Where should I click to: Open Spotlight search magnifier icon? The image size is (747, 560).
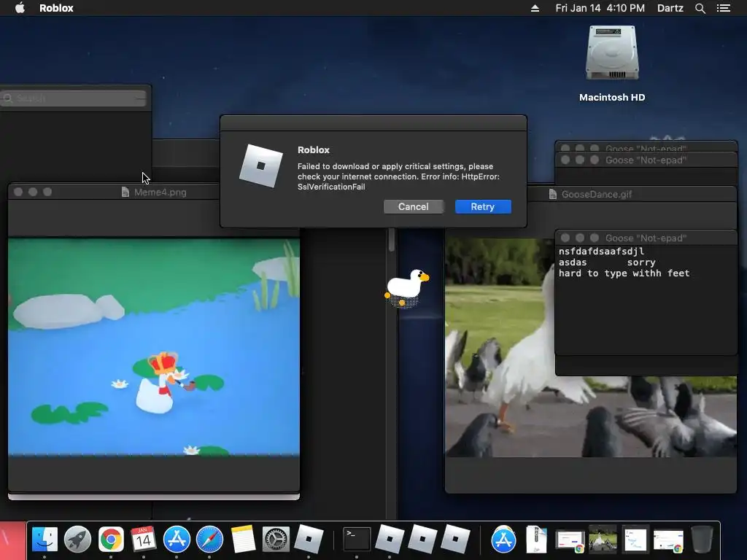(700, 8)
